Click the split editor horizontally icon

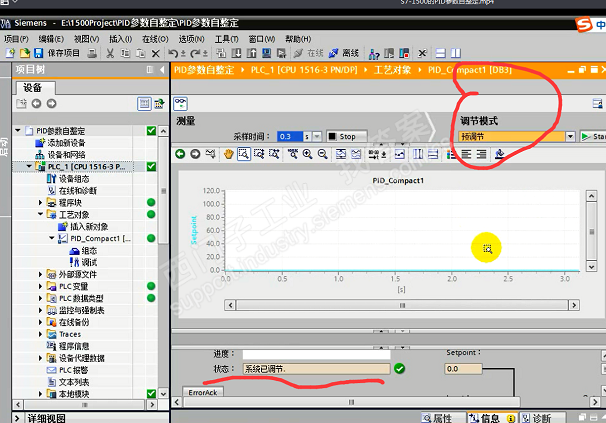tap(441, 53)
